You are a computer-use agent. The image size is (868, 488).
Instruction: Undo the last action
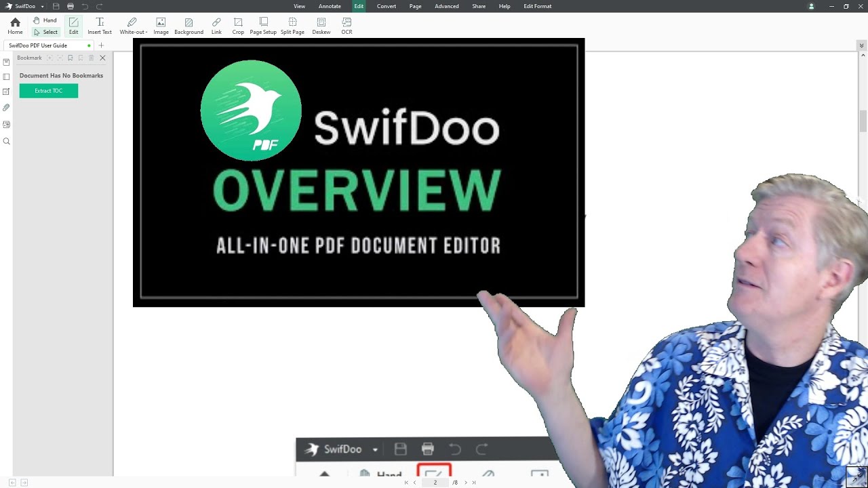coord(85,6)
